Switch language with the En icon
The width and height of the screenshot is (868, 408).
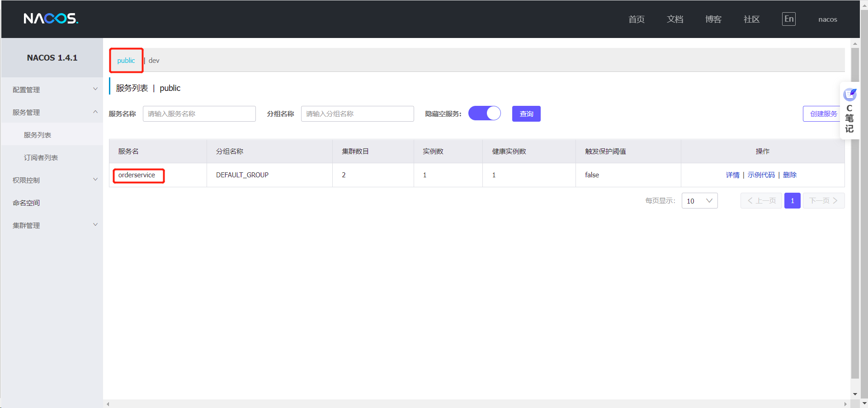pos(789,19)
